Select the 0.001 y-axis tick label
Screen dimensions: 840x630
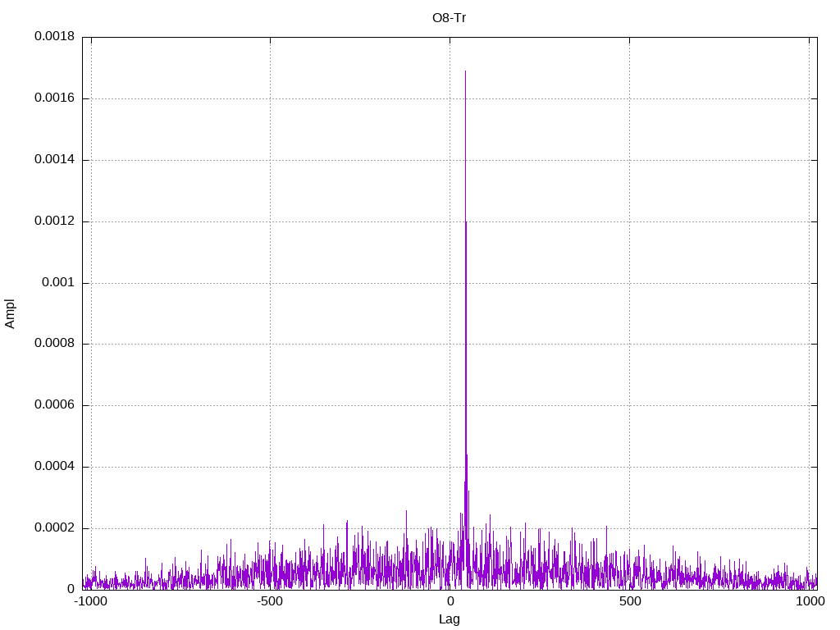(x=58, y=283)
